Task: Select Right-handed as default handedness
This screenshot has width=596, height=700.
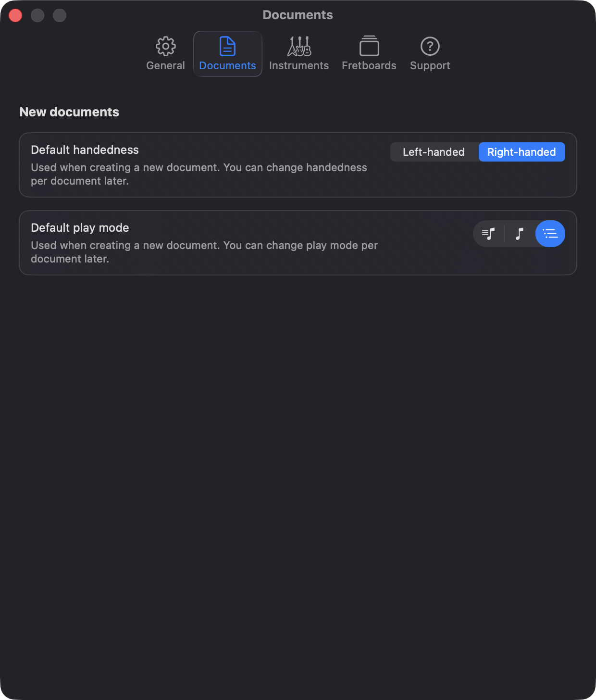Action: tap(521, 152)
